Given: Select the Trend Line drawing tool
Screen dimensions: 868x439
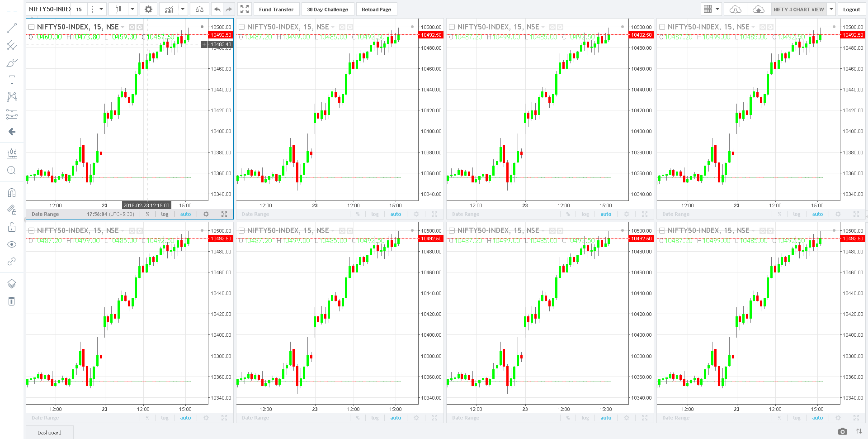Looking at the screenshot, I should [x=12, y=28].
